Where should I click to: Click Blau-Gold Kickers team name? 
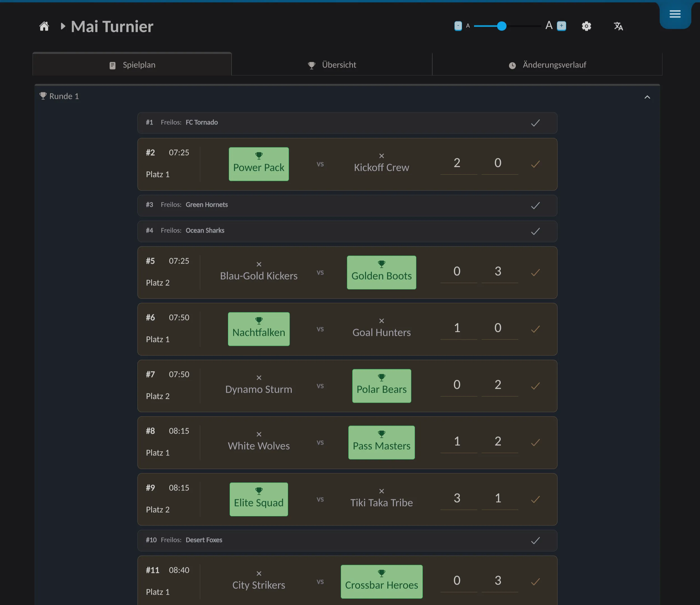coord(259,276)
